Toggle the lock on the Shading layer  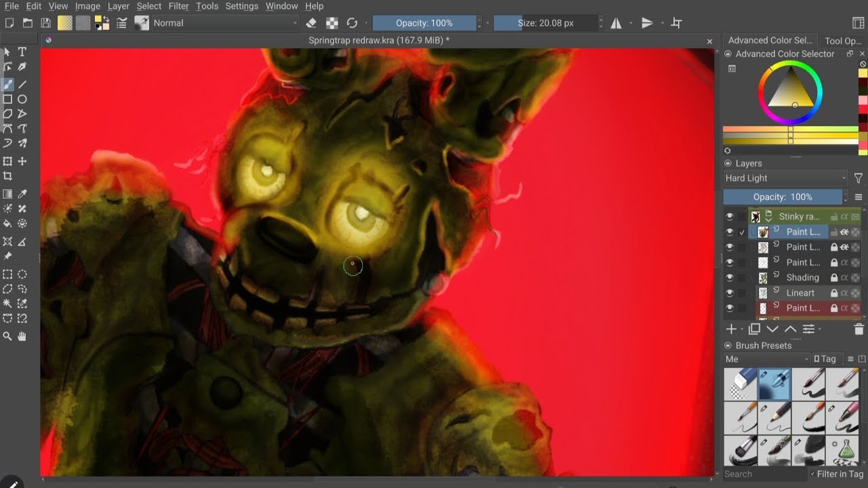(x=834, y=278)
